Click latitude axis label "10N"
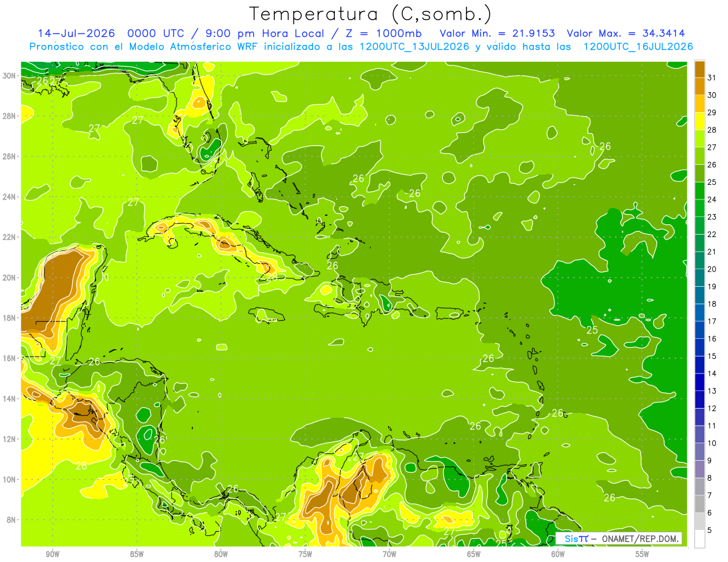Viewport: 728px width, 562px height. pos(10,480)
